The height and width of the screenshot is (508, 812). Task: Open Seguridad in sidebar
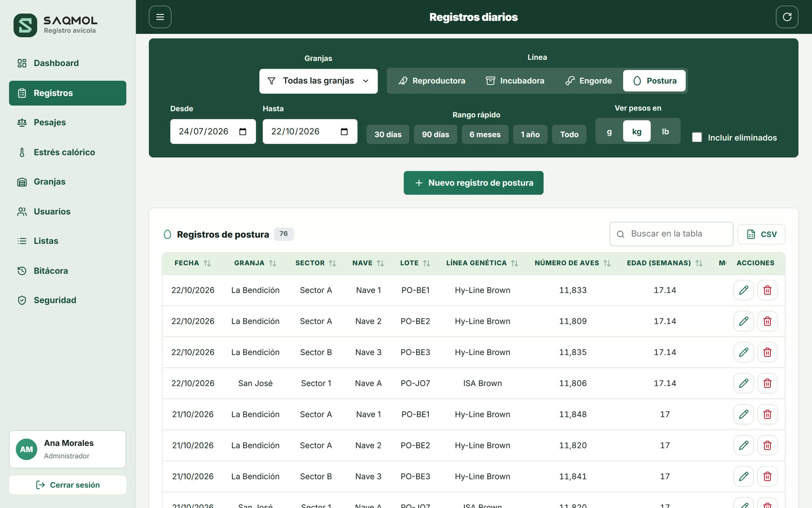(67, 300)
